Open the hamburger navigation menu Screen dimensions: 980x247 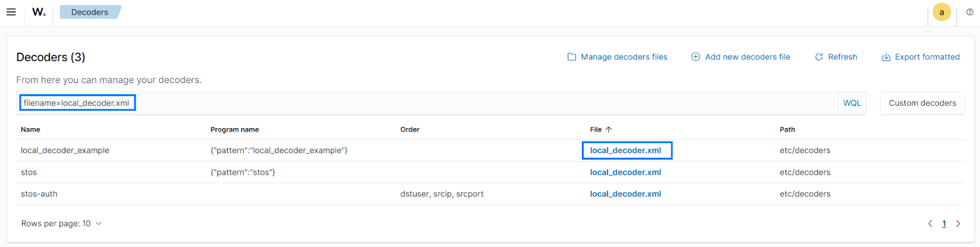[x=11, y=12]
